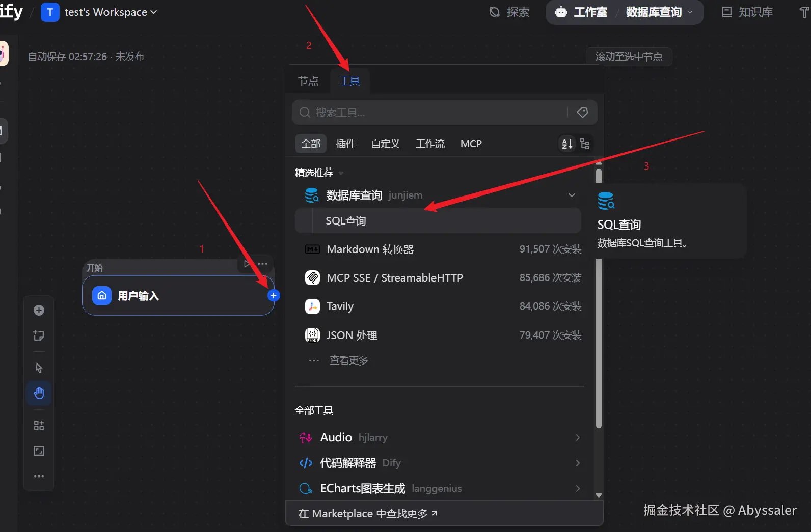Screen dimensions: 811x532
Task: Click the explore compass icon in top bar
Action: click(495, 12)
